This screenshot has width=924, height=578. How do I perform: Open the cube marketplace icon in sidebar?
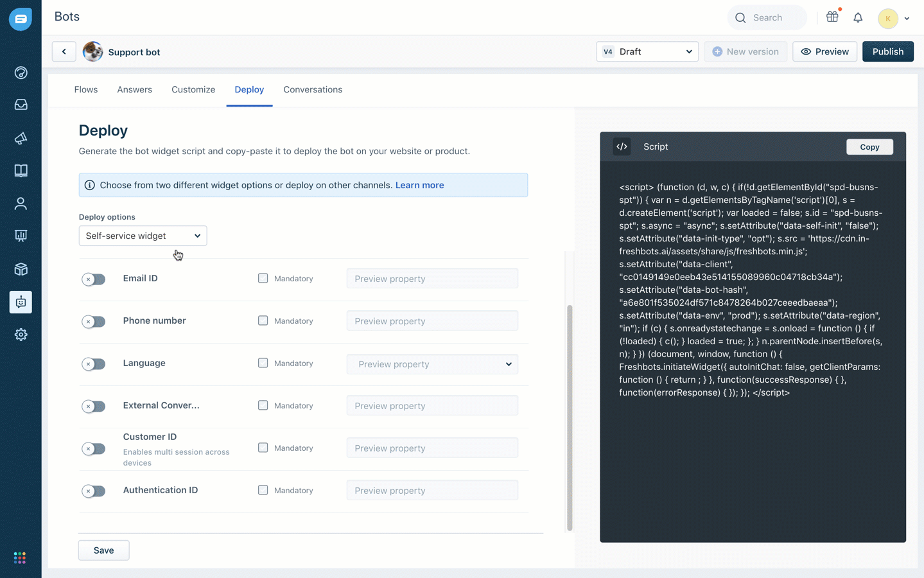tap(21, 269)
